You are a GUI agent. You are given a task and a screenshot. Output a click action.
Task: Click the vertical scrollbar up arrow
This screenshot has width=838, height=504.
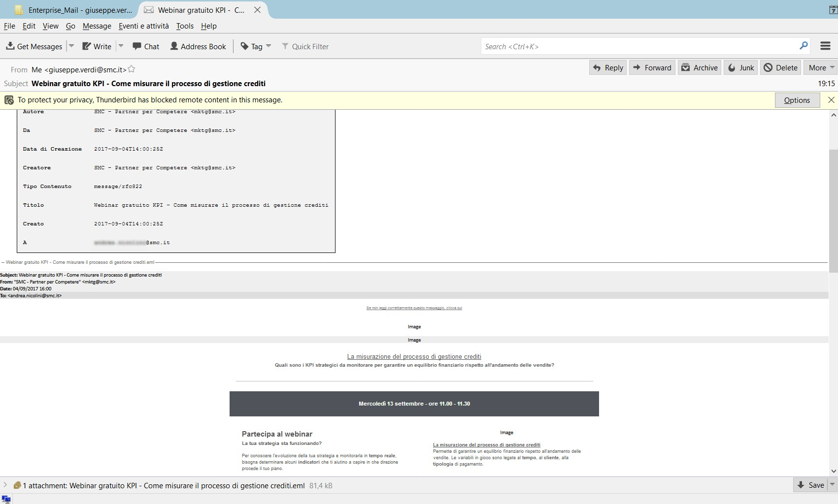point(834,115)
